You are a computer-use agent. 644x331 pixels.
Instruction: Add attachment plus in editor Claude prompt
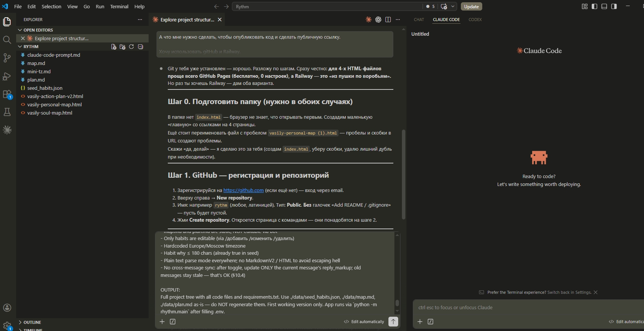click(162, 322)
